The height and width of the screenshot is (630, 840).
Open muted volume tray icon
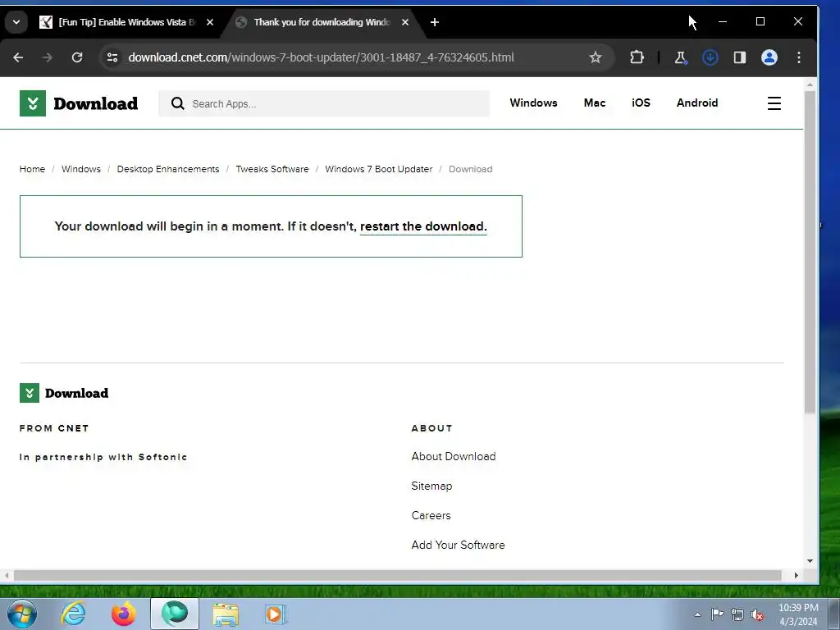757,614
